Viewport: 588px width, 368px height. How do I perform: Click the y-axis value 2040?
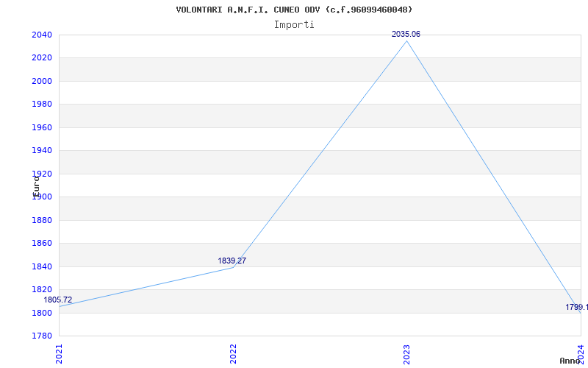42,35
